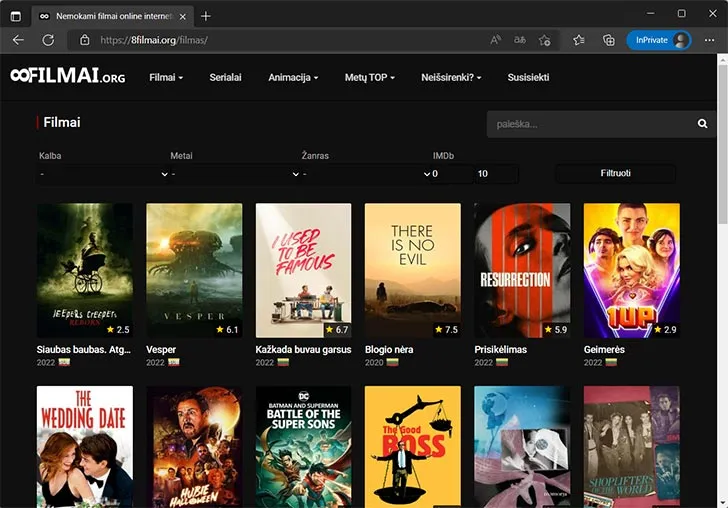Click the IMDb minimum value field
Image resolution: width=728 pixels, height=508 pixels.
pyautogui.click(x=452, y=174)
